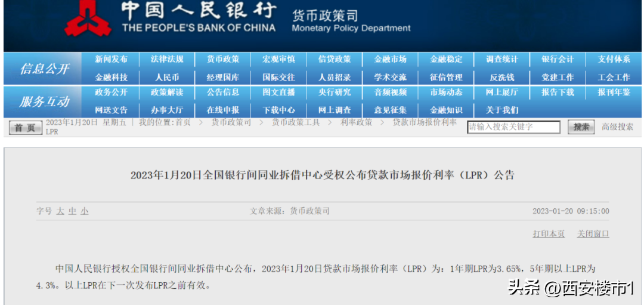Click the 服务互动 section header
Screen dimensions: 644x305
click(x=44, y=102)
